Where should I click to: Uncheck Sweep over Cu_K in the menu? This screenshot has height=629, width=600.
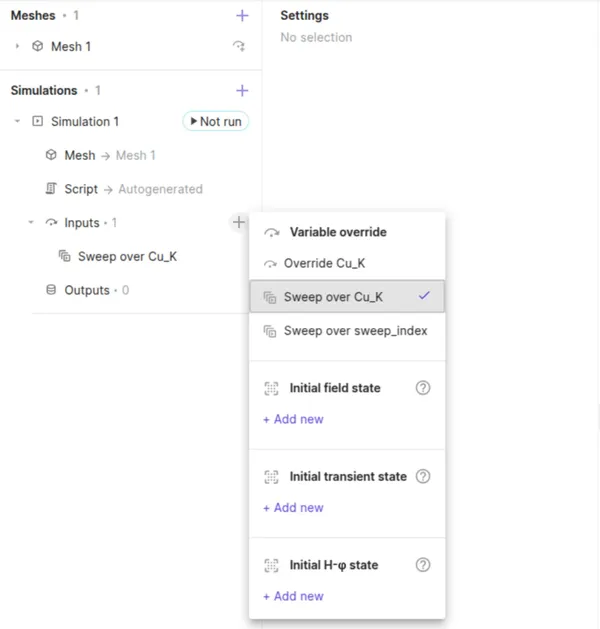pyautogui.click(x=347, y=296)
